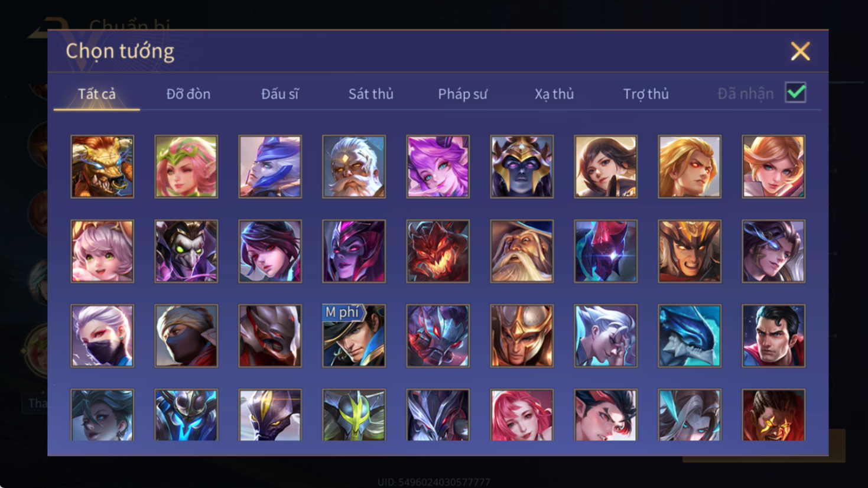The image size is (868, 488).
Task: Choose the red fire demon hero
Action: click(438, 251)
